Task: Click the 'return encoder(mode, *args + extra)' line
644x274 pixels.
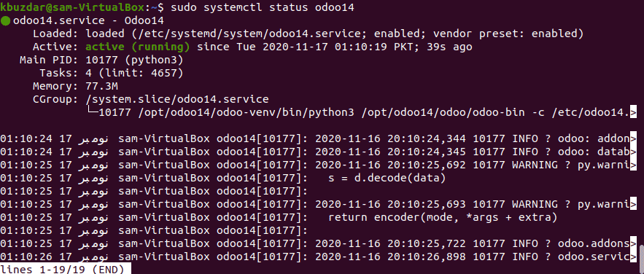Action: point(443,217)
